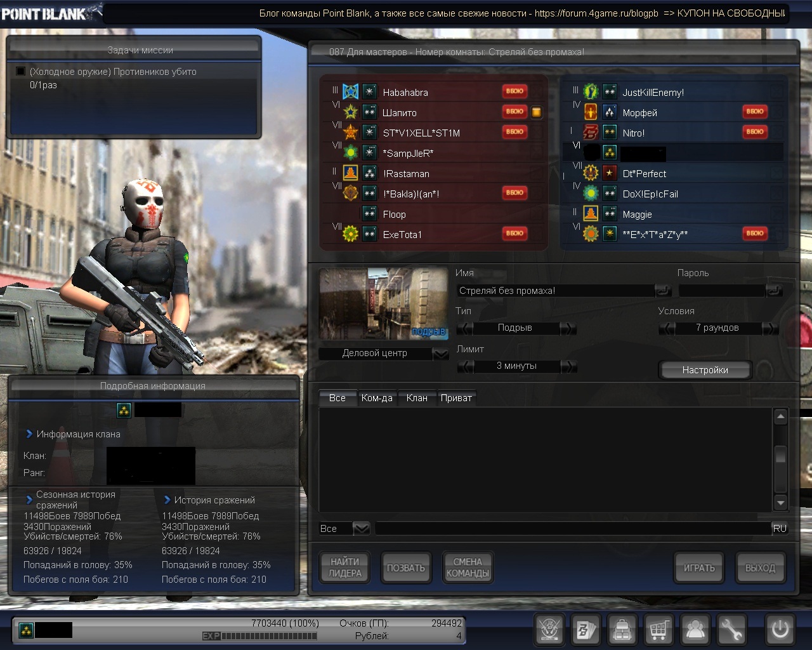This screenshot has width=812, height=650.
Task: Expand the Деловой центр map dropdown
Action: coord(440,354)
